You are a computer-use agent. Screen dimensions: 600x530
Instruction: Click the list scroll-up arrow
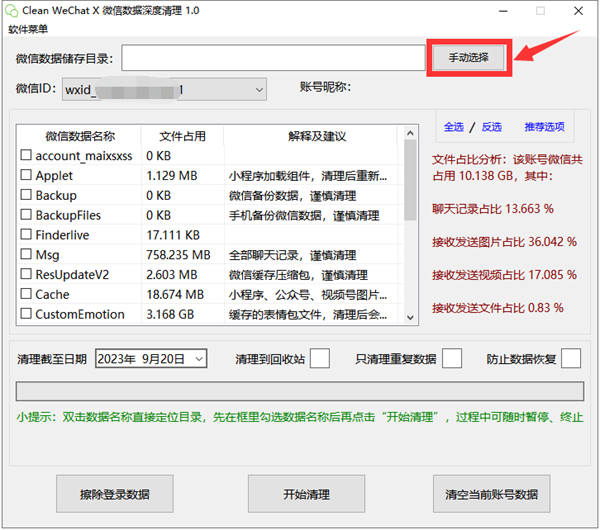pyautogui.click(x=410, y=133)
